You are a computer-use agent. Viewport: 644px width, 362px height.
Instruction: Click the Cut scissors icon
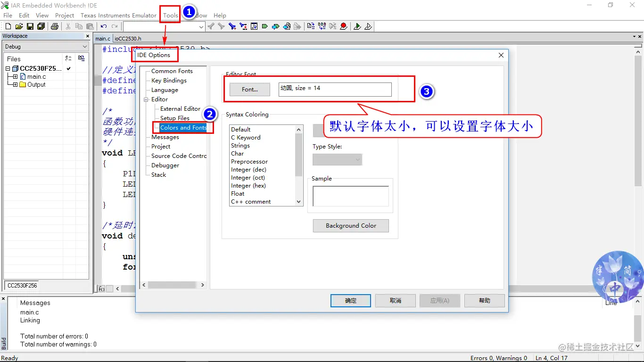pyautogui.click(x=68, y=26)
